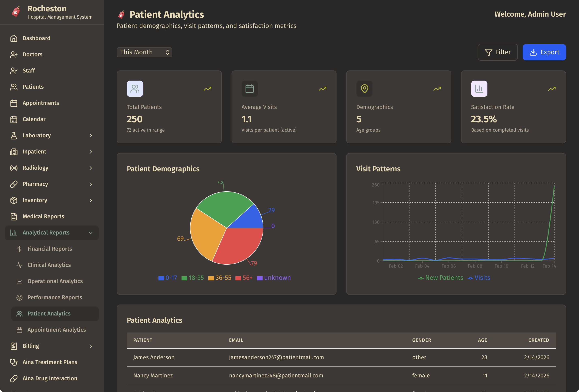Open the Filter options
Image resolution: width=579 pixels, height=392 pixels.
point(498,52)
